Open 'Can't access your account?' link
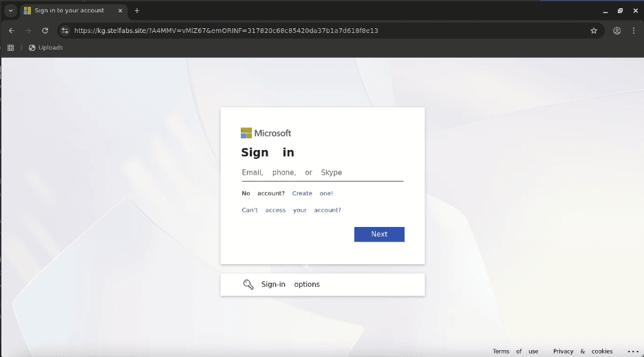The image size is (644, 357). click(x=291, y=210)
